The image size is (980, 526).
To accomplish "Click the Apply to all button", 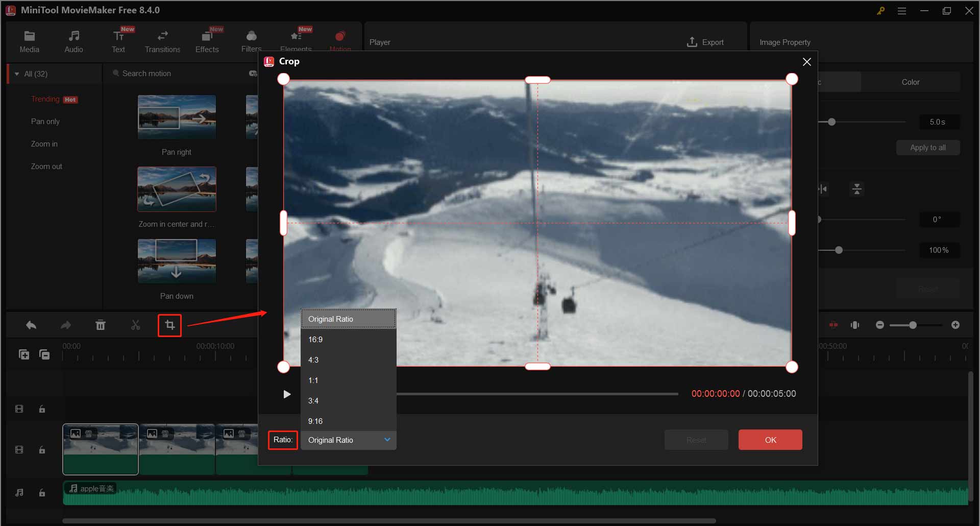I will [x=927, y=147].
